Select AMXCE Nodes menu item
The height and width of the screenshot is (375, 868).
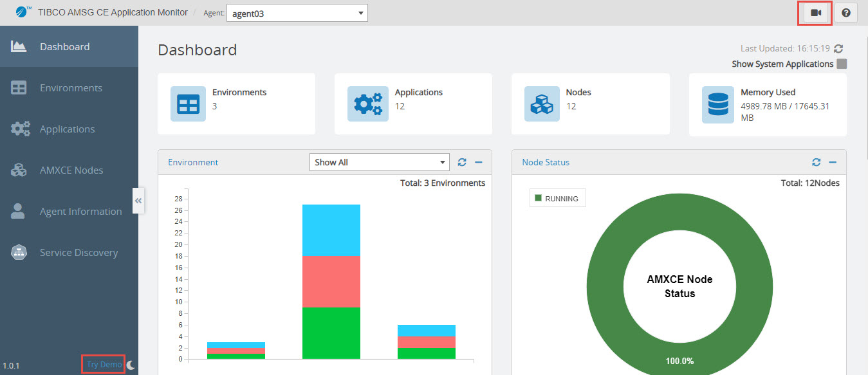(x=69, y=170)
